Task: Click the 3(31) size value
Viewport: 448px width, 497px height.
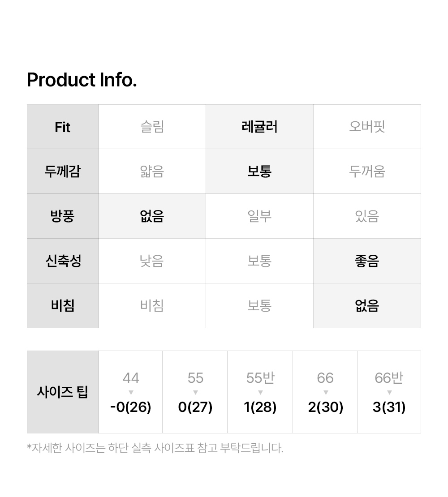Action: [389, 407]
